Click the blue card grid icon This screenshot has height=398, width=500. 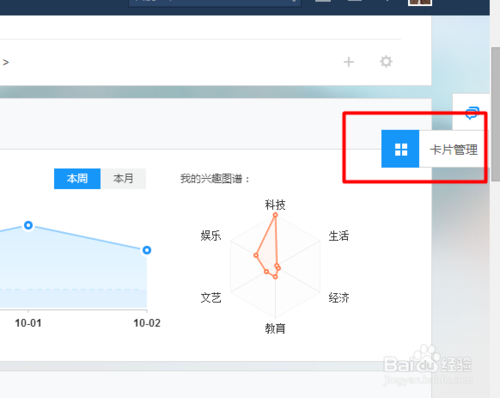pyautogui.click(x=400, y=149)
